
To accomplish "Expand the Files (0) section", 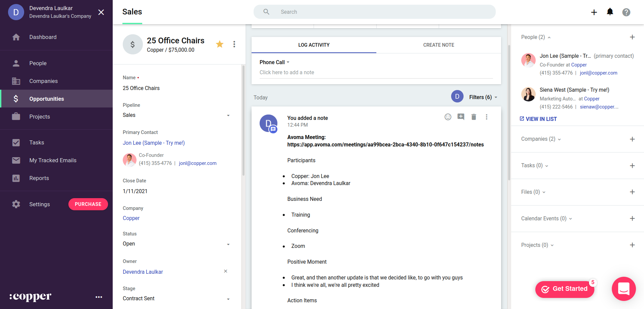I will [533, 192].
